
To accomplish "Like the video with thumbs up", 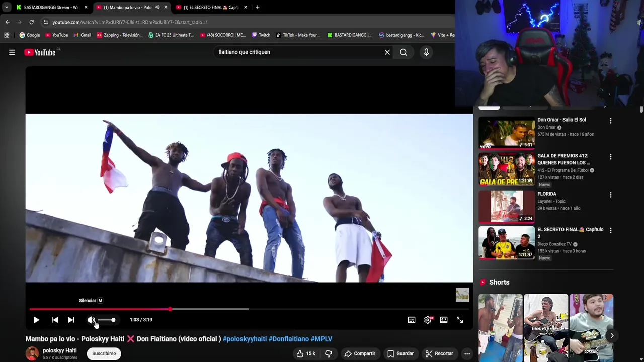I will (306, 353).
